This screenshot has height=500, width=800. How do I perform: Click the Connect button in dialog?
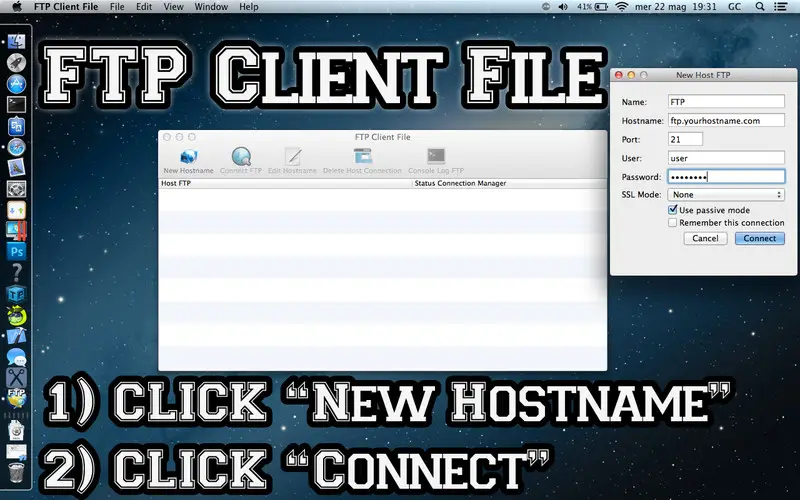click(760, 238)
